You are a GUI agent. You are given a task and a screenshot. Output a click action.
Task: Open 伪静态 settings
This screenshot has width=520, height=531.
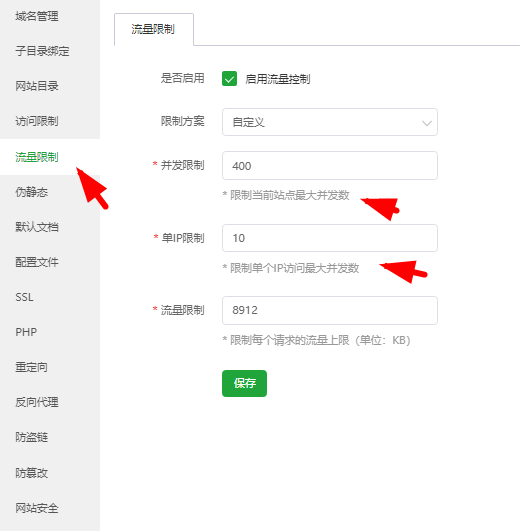[x=31, y=192]
